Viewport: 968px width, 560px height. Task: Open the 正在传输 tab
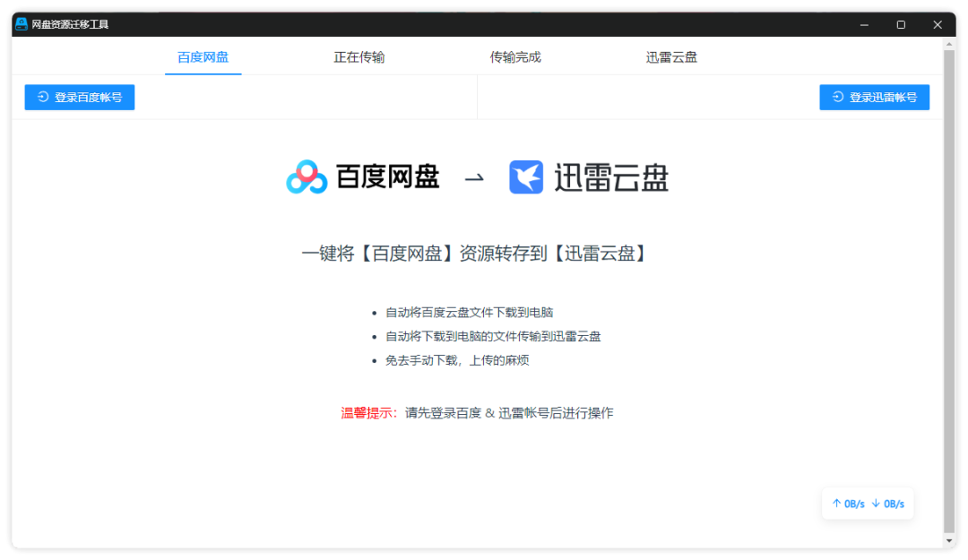[x=359, y=57]
